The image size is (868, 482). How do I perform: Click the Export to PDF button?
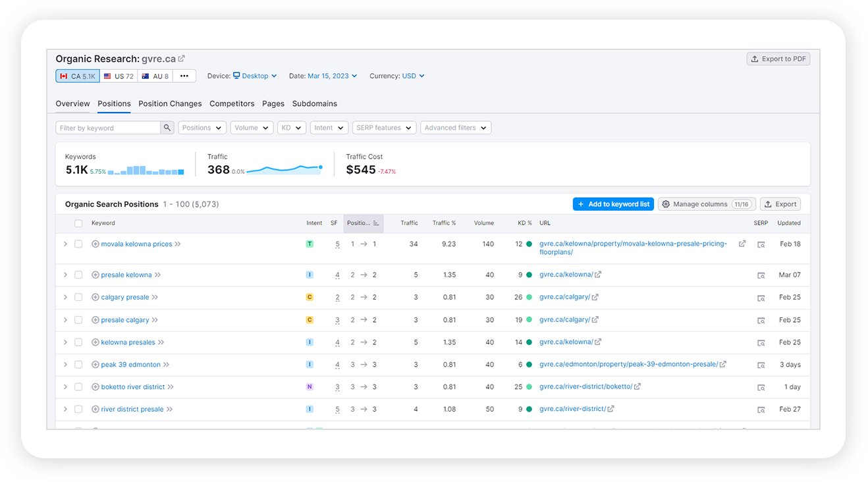(778, 59)
